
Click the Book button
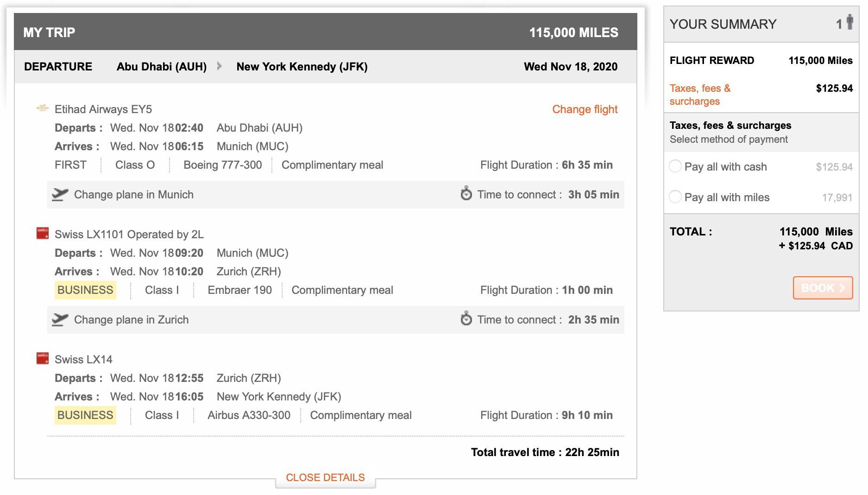(x=823, y=288)
